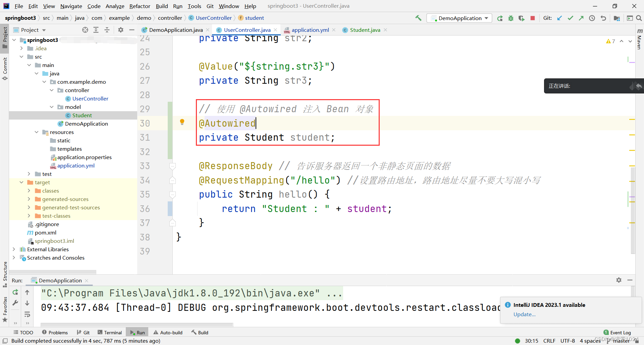Click the Git commit checkmark
Image resolution: width=644 pixels, height=345 pixels.
click(x=570, y=18)
